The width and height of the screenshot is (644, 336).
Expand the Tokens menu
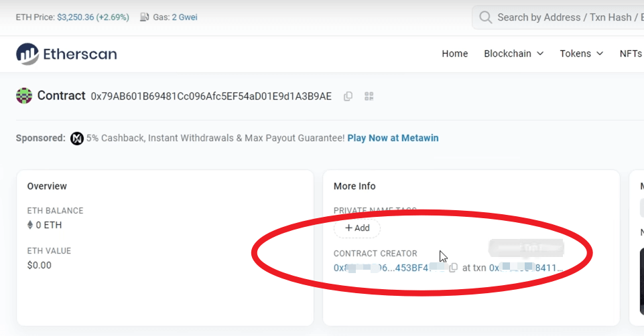coord(581,54)
